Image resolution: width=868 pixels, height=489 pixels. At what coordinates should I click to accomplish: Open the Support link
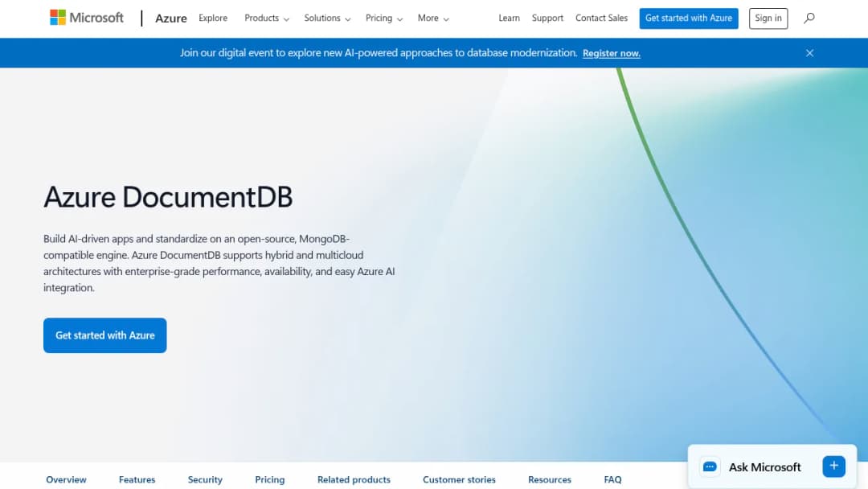547,18
